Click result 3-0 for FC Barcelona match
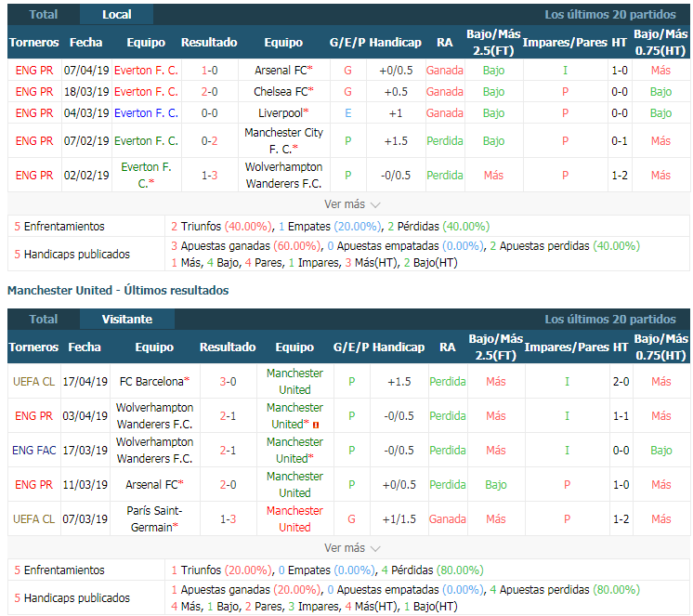Image resolution: width=693 pixels, height=616 pixels. pos(228,381)
